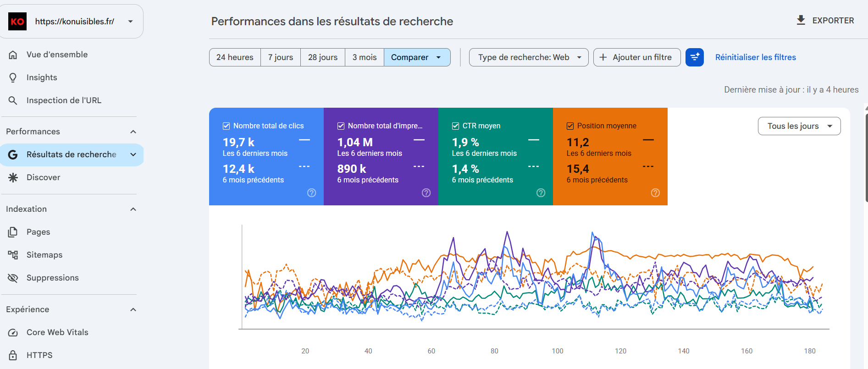This screenshot has width=868, height=369.
Task: Toggle the Position moyenne checkbox
Action: [570, 126]
